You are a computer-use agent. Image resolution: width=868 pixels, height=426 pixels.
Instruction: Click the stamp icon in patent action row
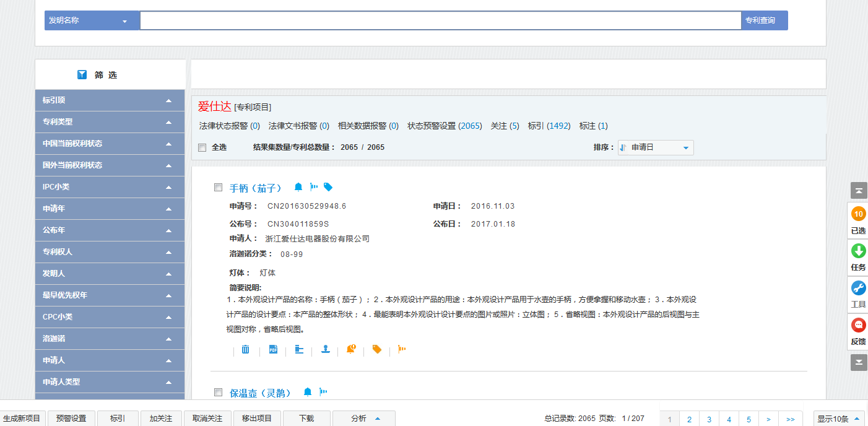coord(325,349)
